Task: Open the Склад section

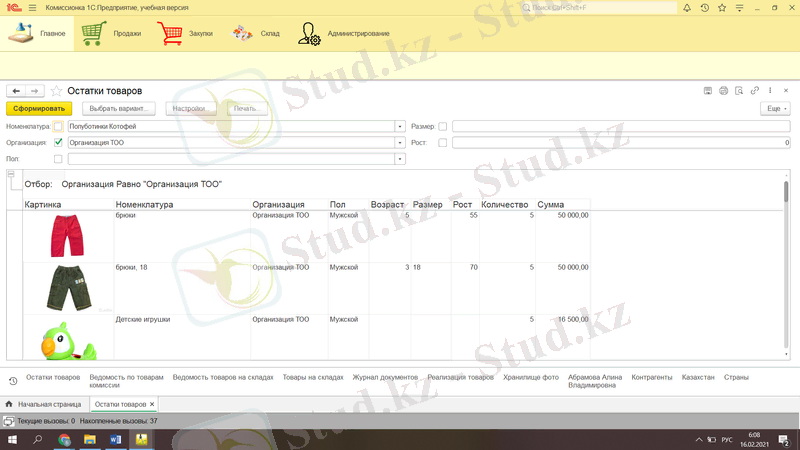Action: (x=256, y=33)
